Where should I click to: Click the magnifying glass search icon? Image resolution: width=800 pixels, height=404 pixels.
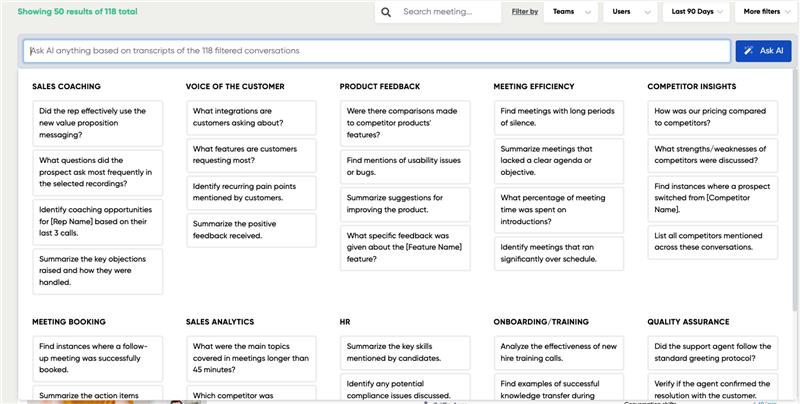(x=387, y=12)
